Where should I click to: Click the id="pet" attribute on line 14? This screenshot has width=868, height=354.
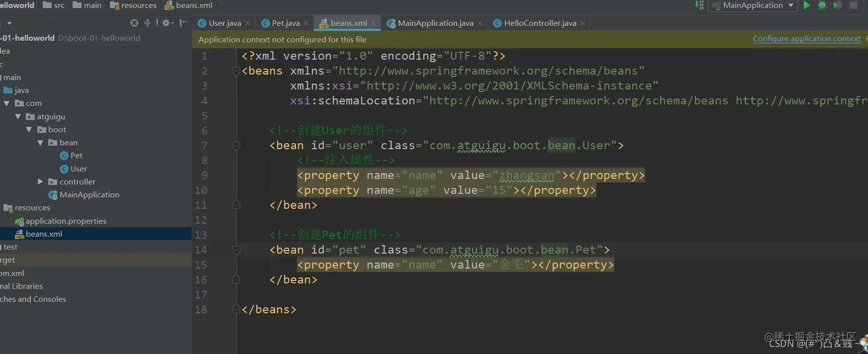(339, 250)
